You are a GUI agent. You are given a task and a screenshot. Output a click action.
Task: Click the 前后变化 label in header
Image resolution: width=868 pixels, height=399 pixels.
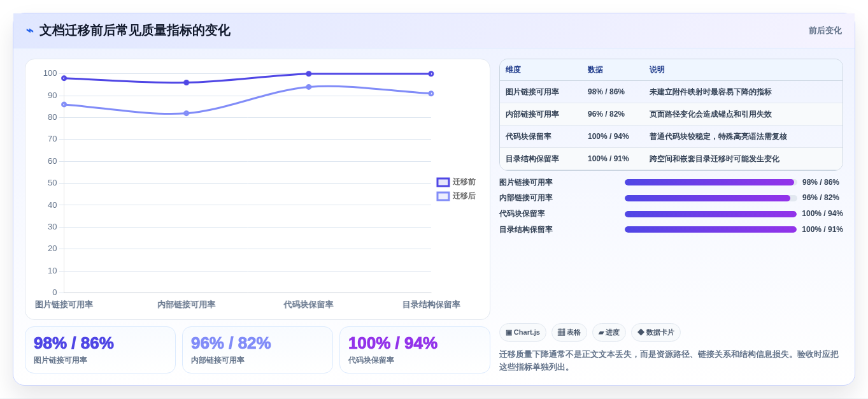825,31
